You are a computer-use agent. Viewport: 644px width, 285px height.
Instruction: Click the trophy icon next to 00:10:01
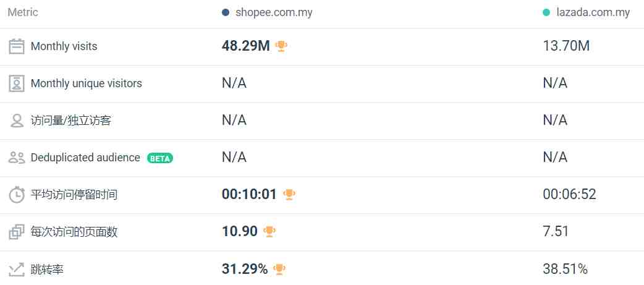289,194
